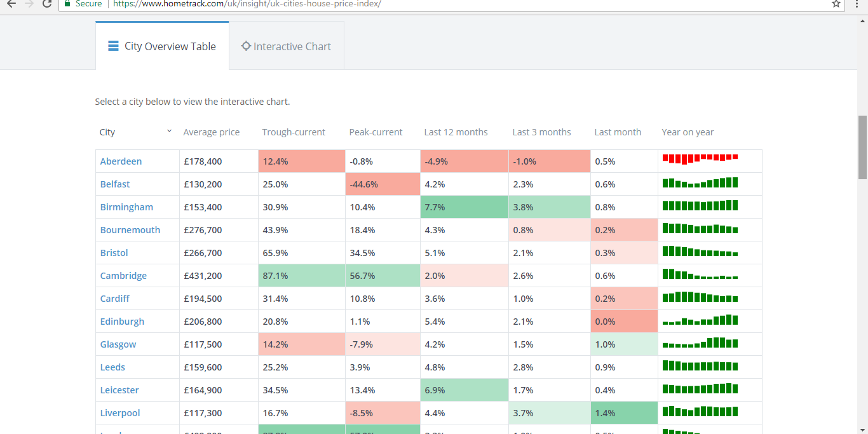Click the table list icon on City Overview tab
Image resolution: width=868 pixels, height=434 pixels.
point(114,46)
